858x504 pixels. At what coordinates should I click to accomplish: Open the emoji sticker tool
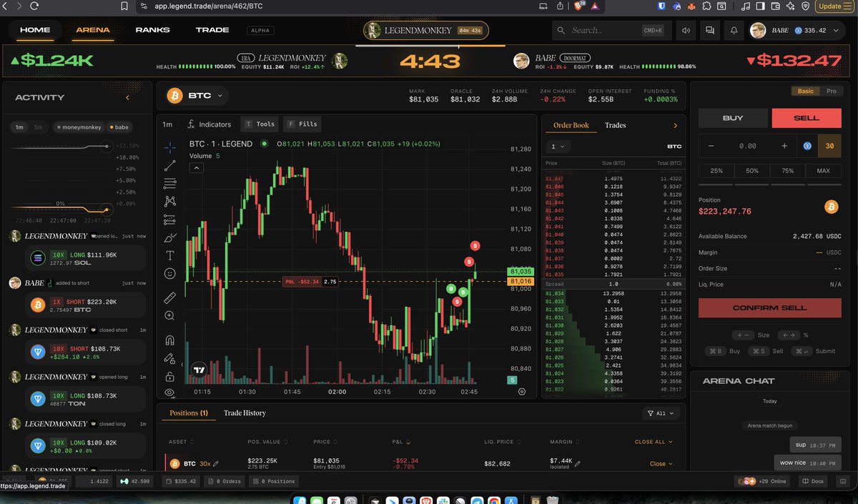169,273
